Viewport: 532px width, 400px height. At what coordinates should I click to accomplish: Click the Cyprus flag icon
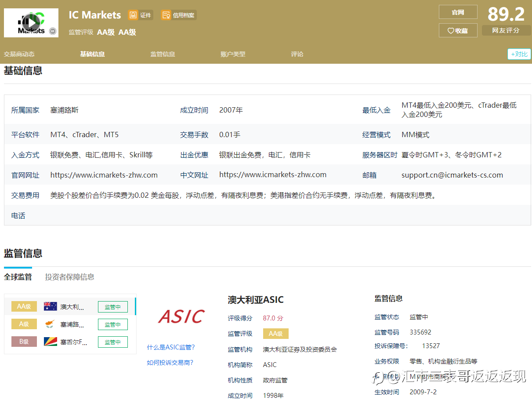tap(51, 324)
